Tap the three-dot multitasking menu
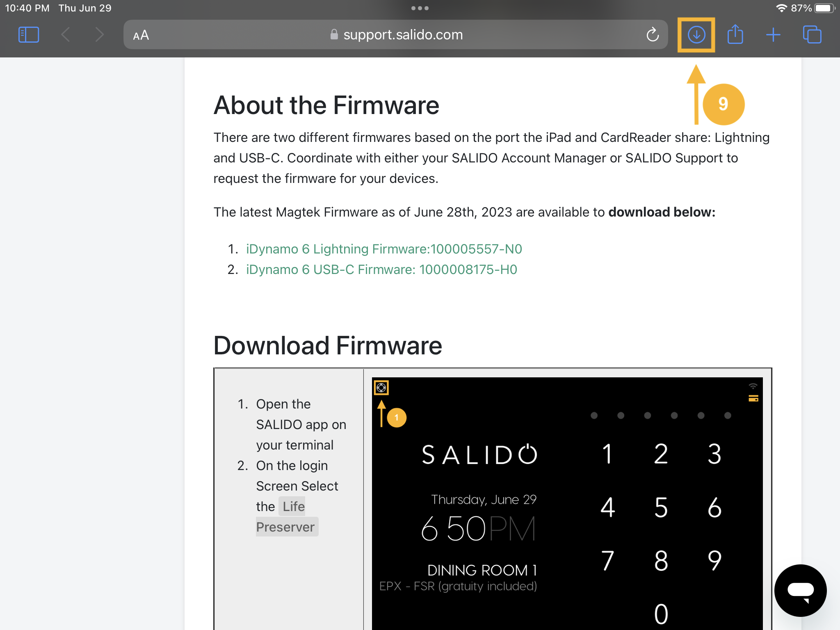Screen dimensions: 840x630 (x=420, y=8)
